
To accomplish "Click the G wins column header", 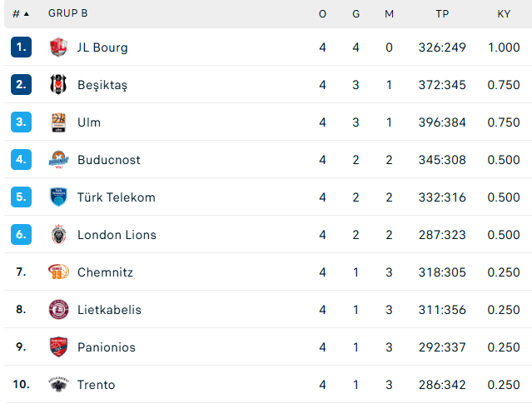I will [355, 14].
